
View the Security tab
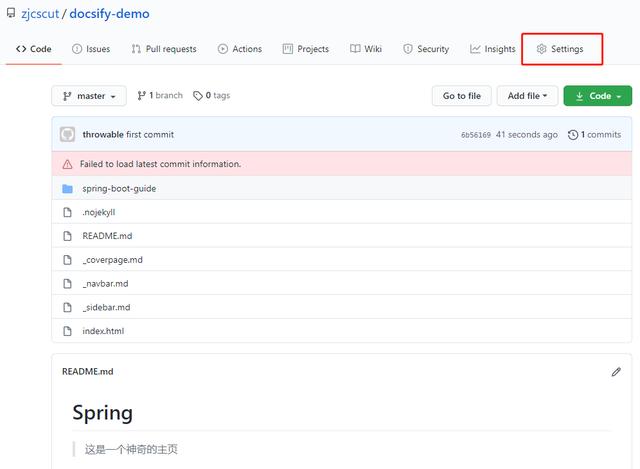coord(426,49)
